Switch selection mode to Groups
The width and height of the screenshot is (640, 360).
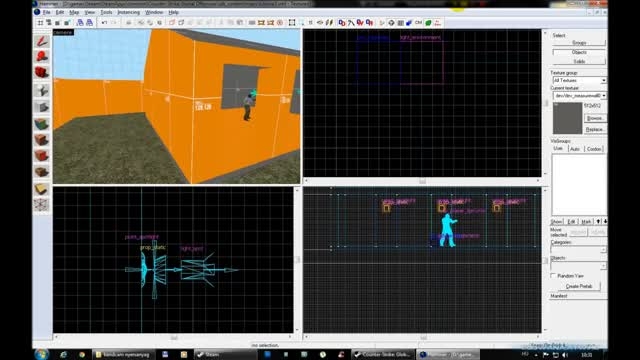[x=579, y=43]
